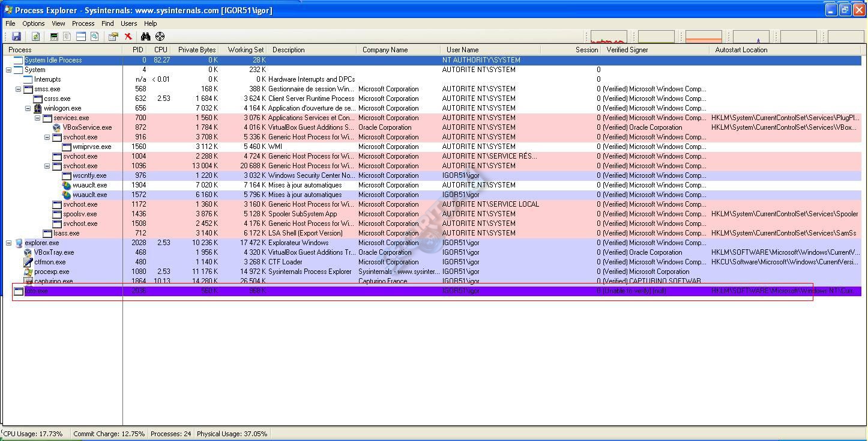868x441 pixels.
Task: Click the Commit Charge: 12.75% status entry
Action: click(x=109, y=434)
